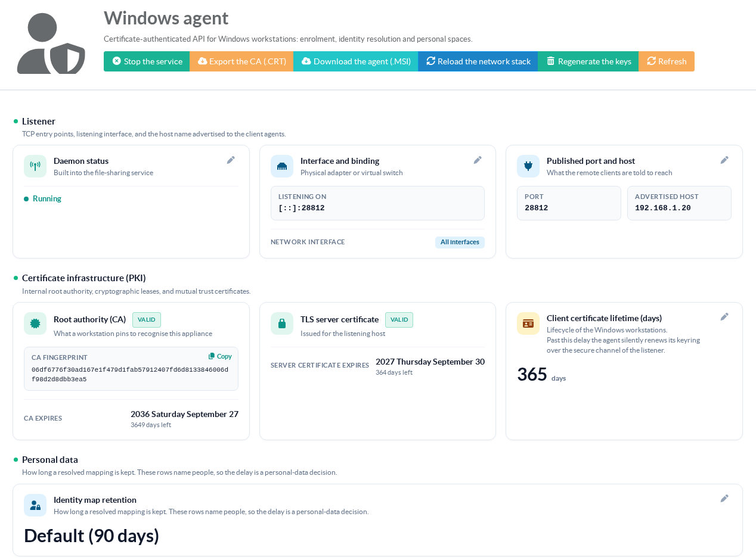Click the Identity map retention user-lock icon
756x560 pixels.
pos(35,505)
